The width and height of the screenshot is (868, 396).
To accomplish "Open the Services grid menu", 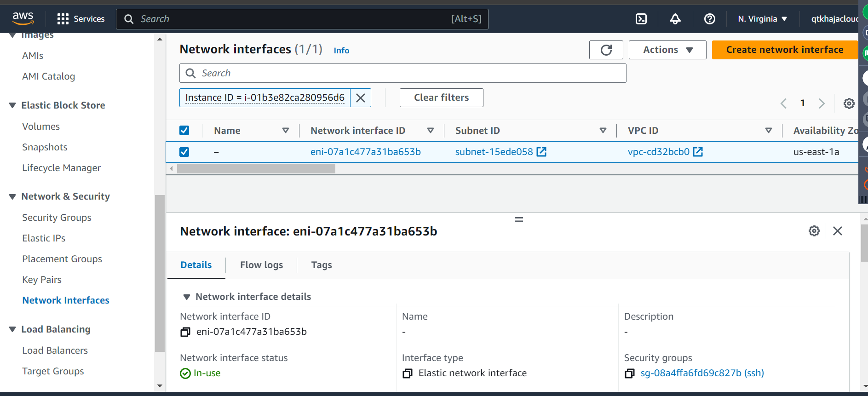I will (80, 19).
